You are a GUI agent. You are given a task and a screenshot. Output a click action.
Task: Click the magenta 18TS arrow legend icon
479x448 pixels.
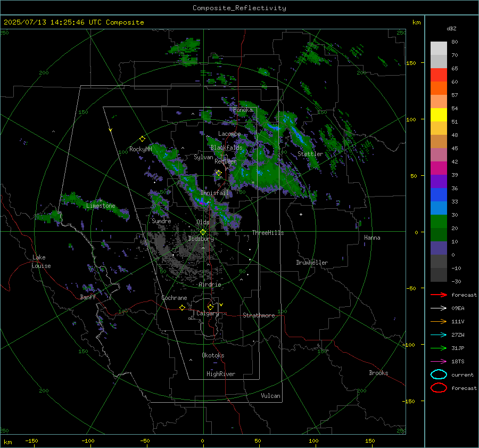(x=439, y=362)
